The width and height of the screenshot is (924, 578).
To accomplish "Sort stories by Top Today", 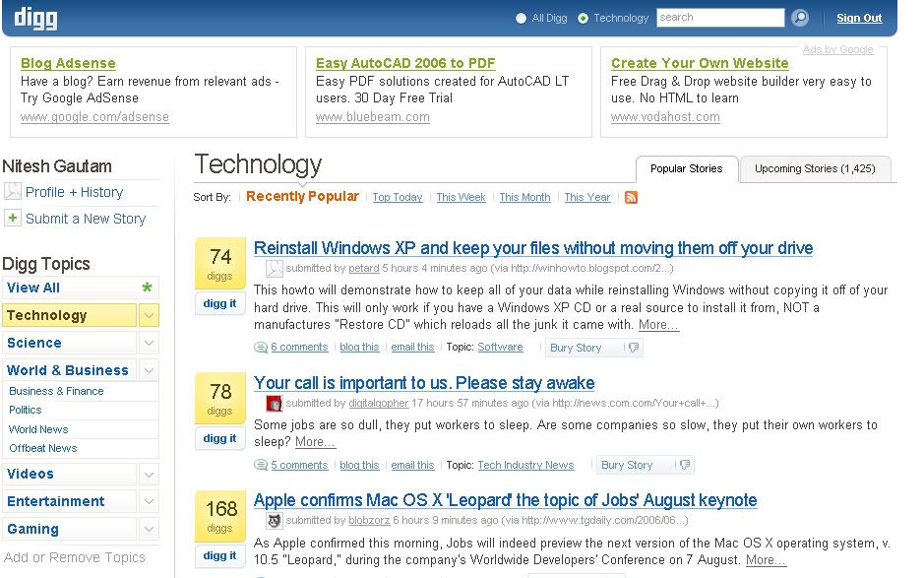I will tap(398, 197).
